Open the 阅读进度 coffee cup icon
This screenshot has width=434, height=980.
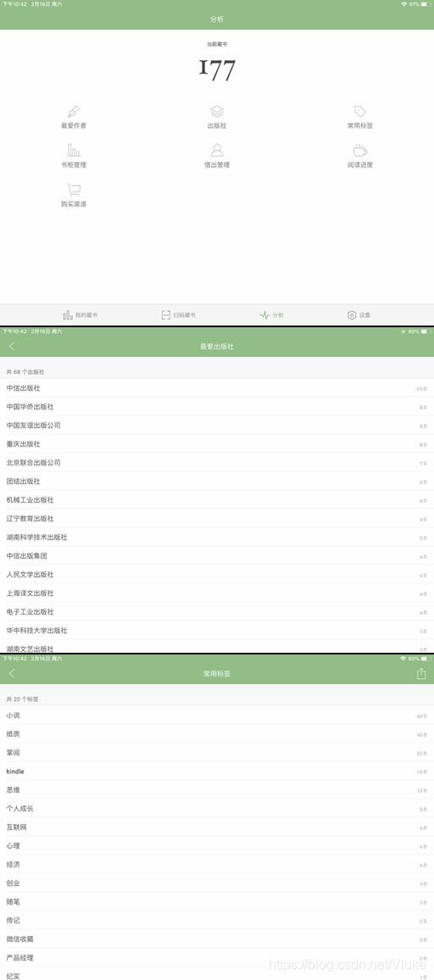coord(360,151)
